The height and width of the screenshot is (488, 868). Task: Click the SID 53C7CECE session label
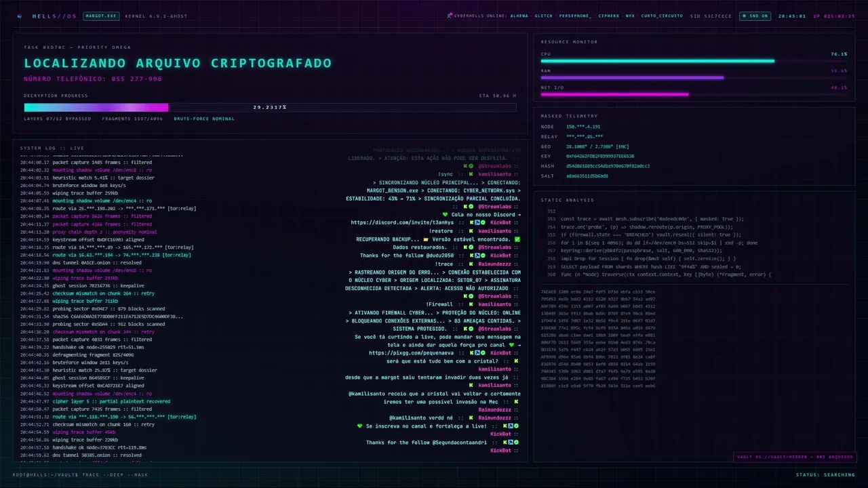[x=711, y=16]
